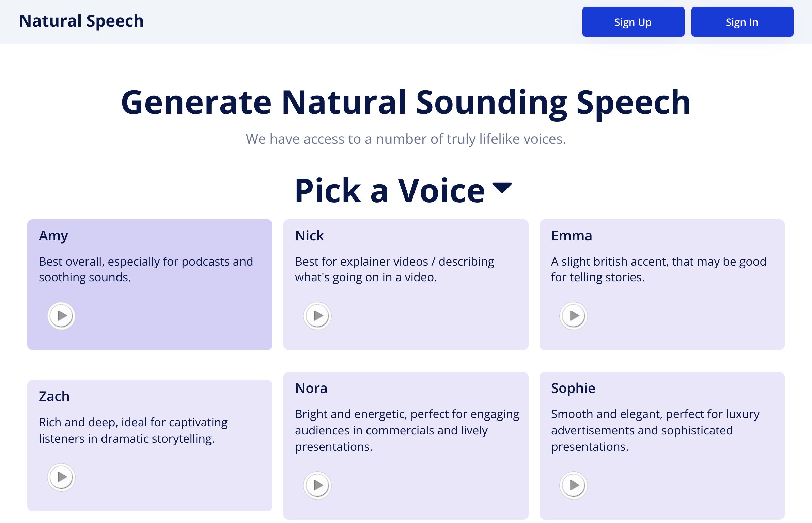Play Amy's voice sample
The height and width of the screenshot is (523, 812).
pyautogui.click(x=61, y=316)
